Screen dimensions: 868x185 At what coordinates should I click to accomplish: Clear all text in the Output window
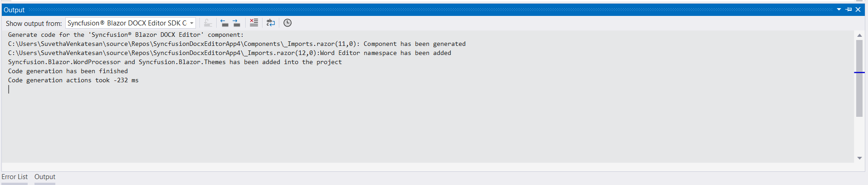tap(254, 23)
